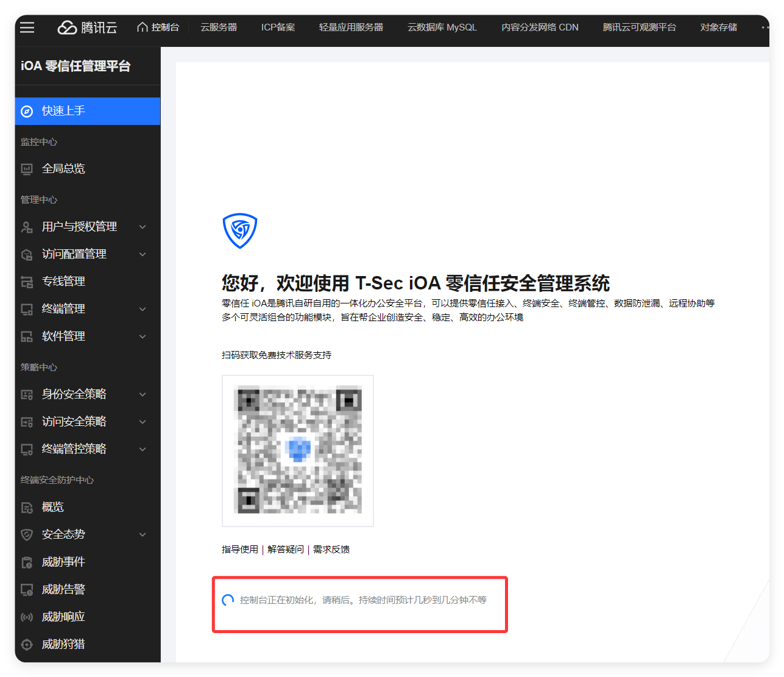Open the hamburger menu icon
This screenshot has width=784, height=677.
[x=27, y=27]
